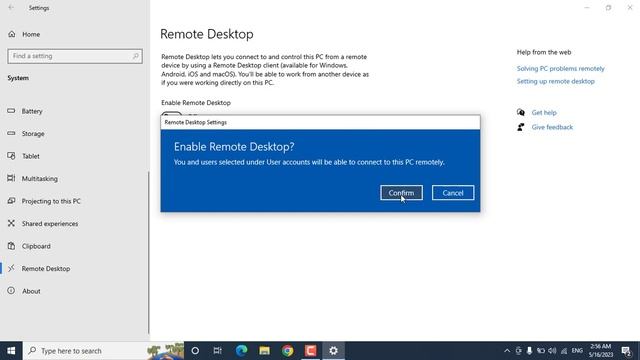Open the taskbar clock and date
This screenshot has width=640, height=360.
tap(600, 351)
